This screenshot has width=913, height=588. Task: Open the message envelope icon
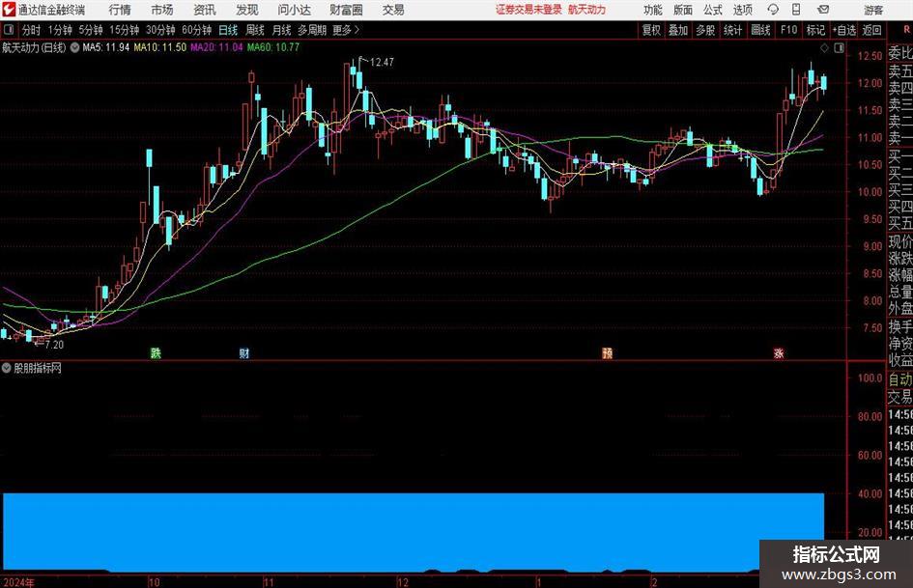823,10
